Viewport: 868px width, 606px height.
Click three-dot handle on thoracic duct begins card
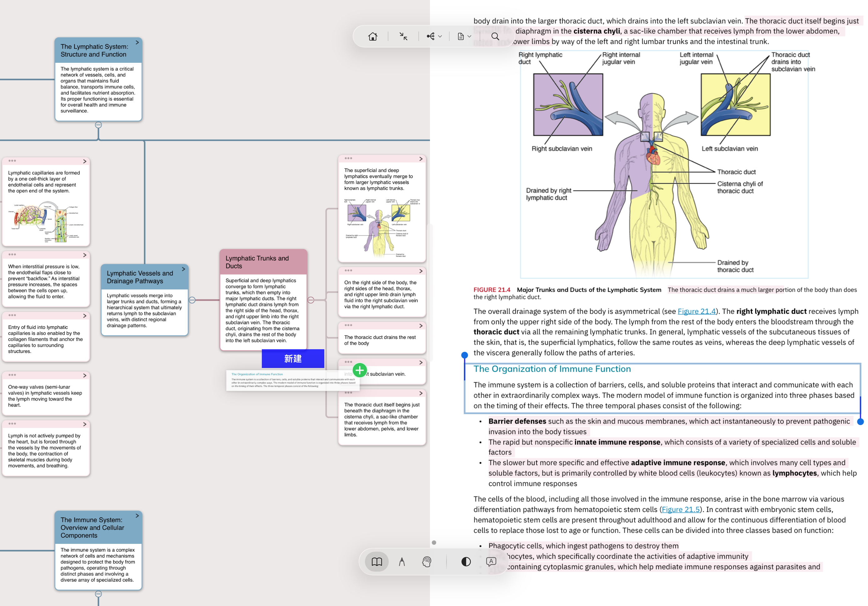[348, 392]
